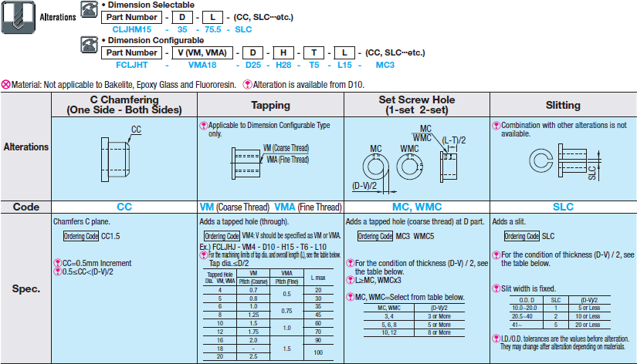This screenshot has height=364, width=637.
Task: Click the 'V (VM, VMA)' box
Action: pos(202,52)
